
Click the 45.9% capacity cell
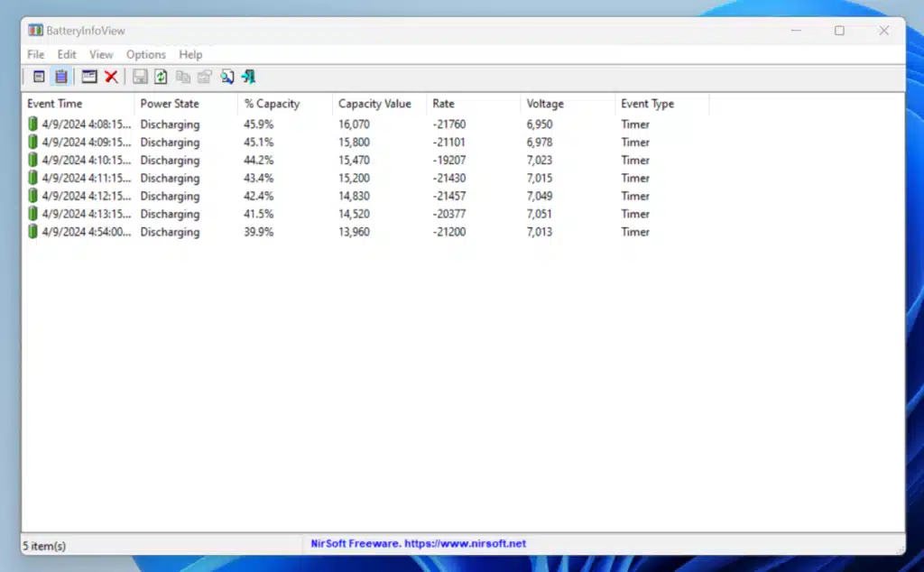[x=259, y=125]
